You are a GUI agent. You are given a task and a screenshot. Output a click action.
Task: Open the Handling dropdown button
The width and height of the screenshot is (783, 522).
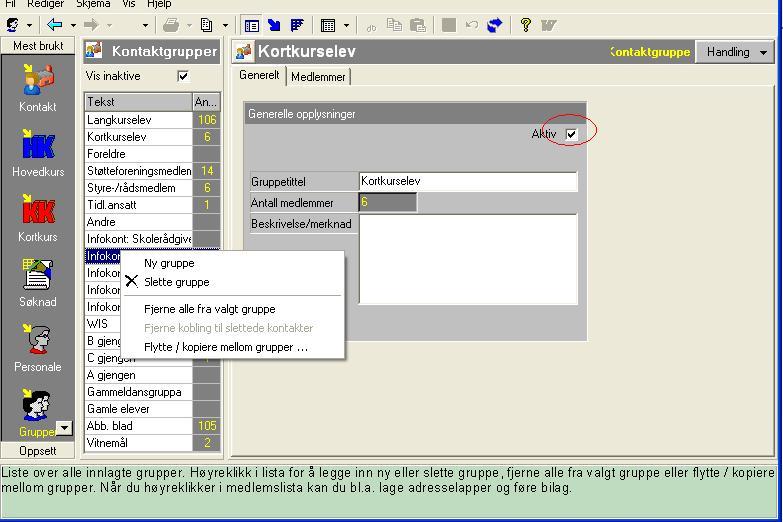[x=735, y=52]
